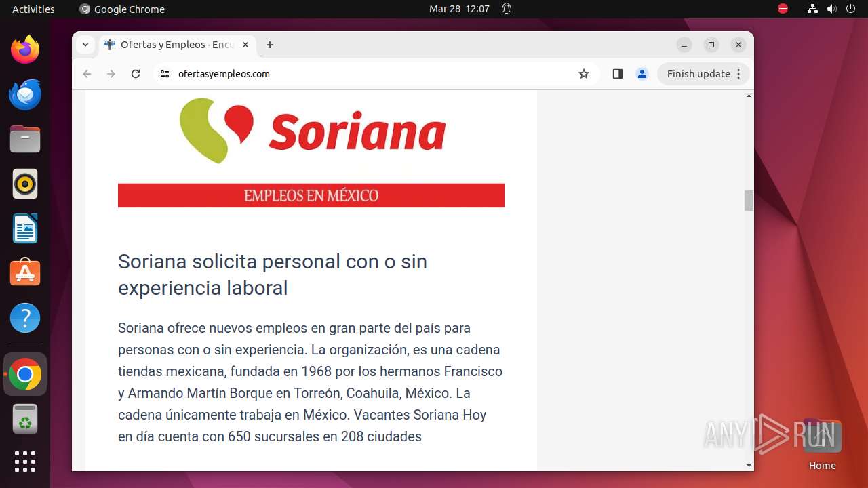Go forward to next page
Screen dimensions: 868x488
tap(111, 74)
